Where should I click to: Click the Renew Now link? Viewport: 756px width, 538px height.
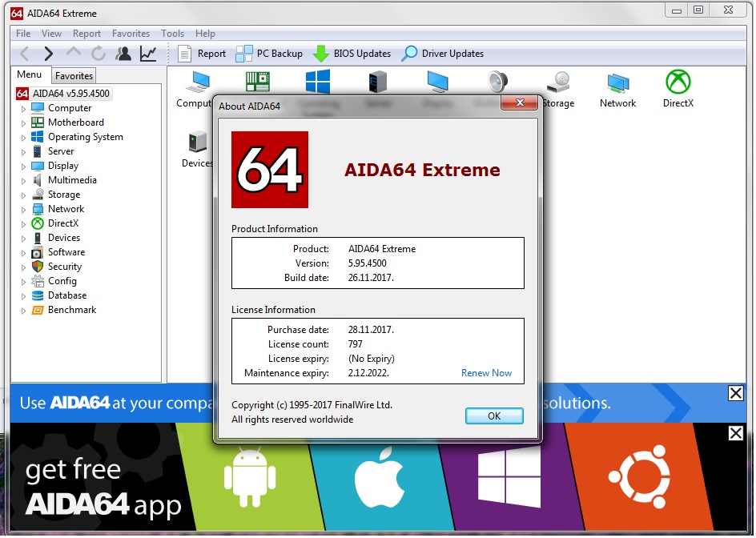[486, 373]
